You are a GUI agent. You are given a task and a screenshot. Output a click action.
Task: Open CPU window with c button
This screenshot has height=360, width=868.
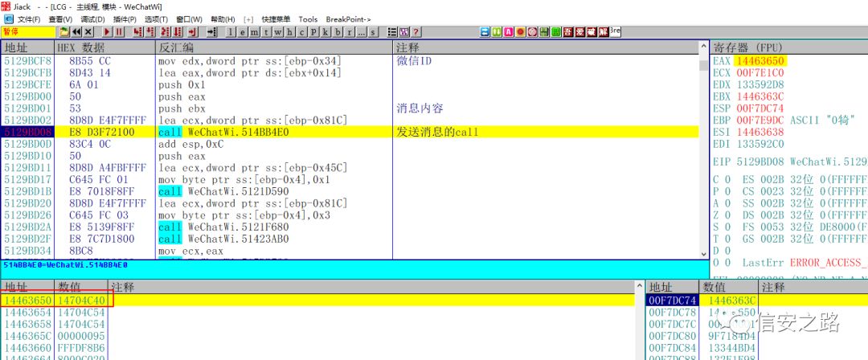click(301, 32)
